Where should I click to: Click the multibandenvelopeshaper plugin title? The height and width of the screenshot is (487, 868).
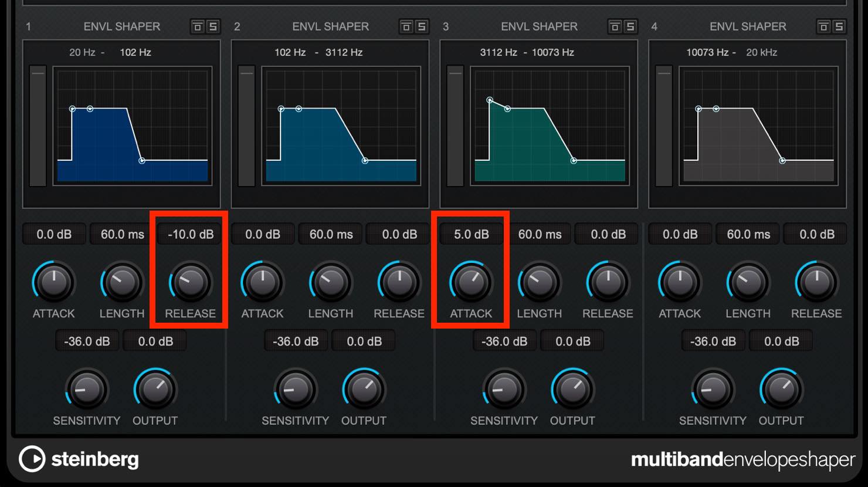(743, 459)
